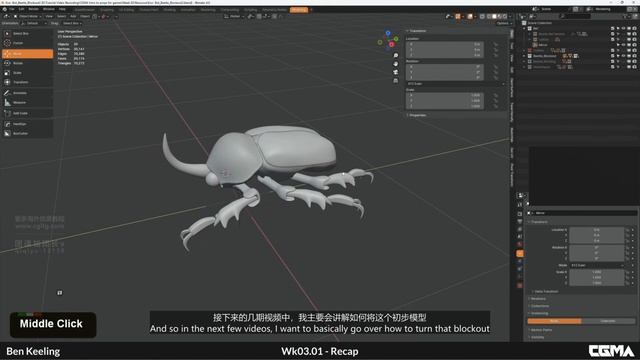
Task: Open the Mode XYZ Euler dropdown in Properties editor
Action: (597, 265)
